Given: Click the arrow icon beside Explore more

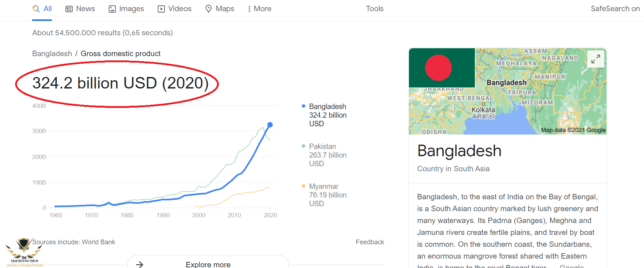Looking at the screenshot, I should tap(140, 264).
